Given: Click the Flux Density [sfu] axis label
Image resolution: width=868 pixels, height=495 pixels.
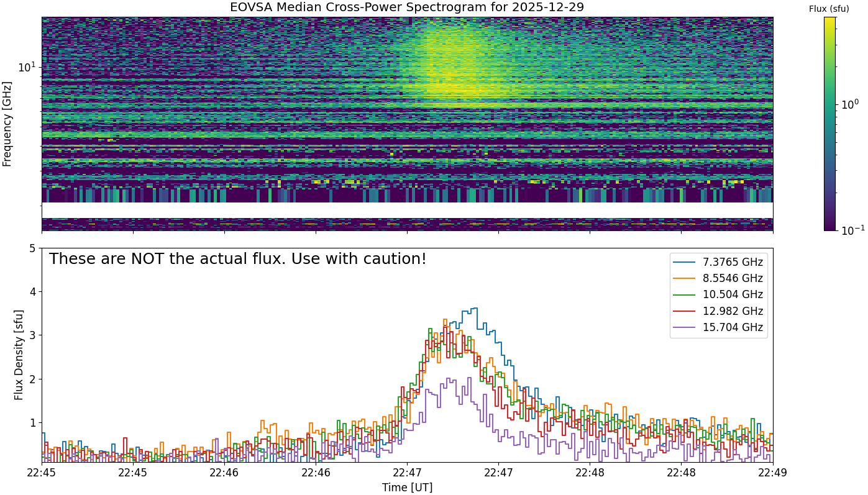Looking at the screenshot, I should 19,355.
